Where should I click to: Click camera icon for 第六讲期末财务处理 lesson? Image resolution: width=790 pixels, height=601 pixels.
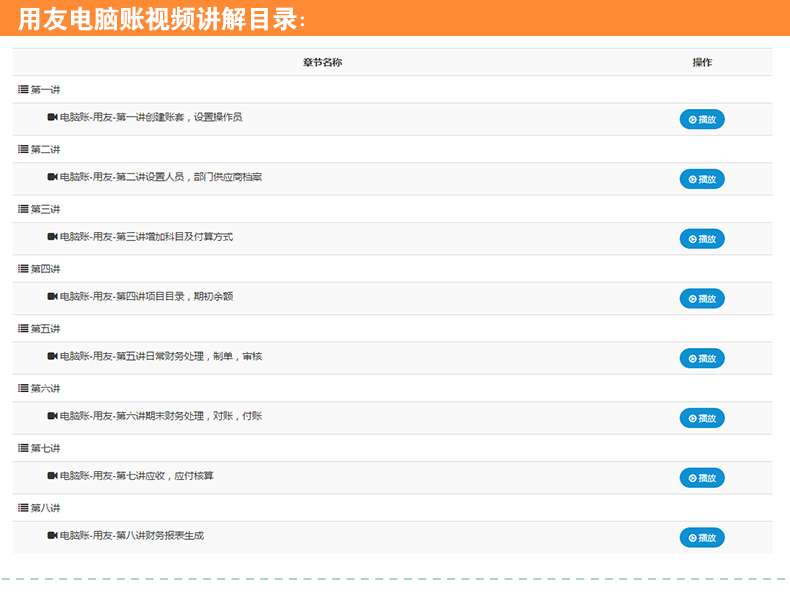[52, 416]
